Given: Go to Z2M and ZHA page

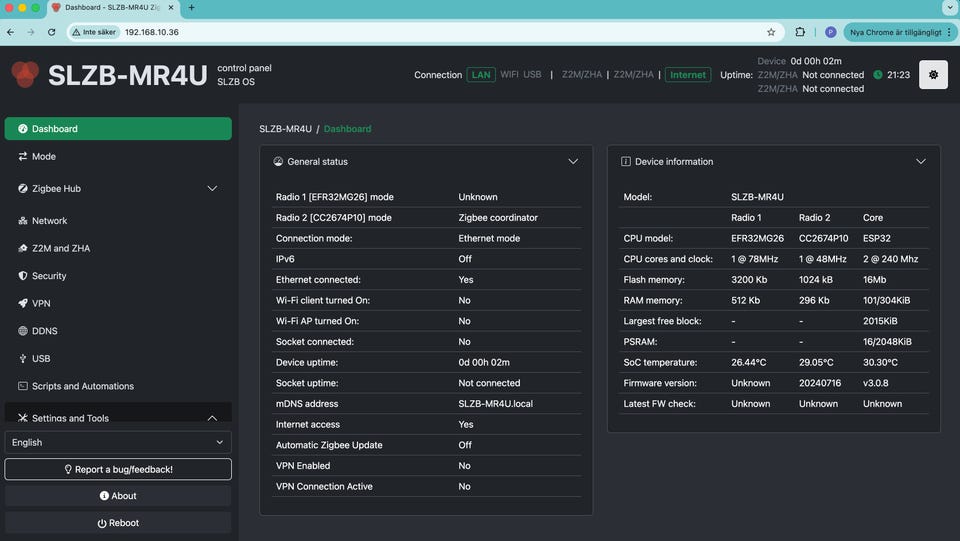Looking at the screenshot, I should click(x=60, y=248).
